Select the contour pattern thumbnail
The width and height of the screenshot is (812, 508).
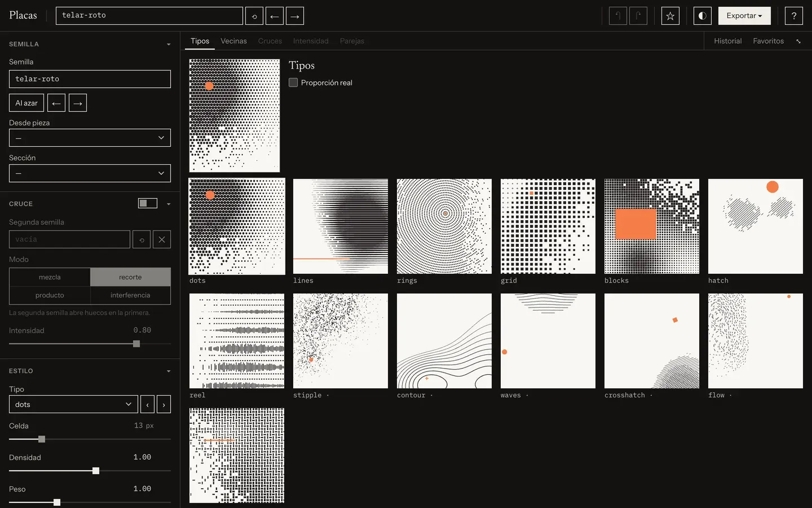tap(444, 341)
